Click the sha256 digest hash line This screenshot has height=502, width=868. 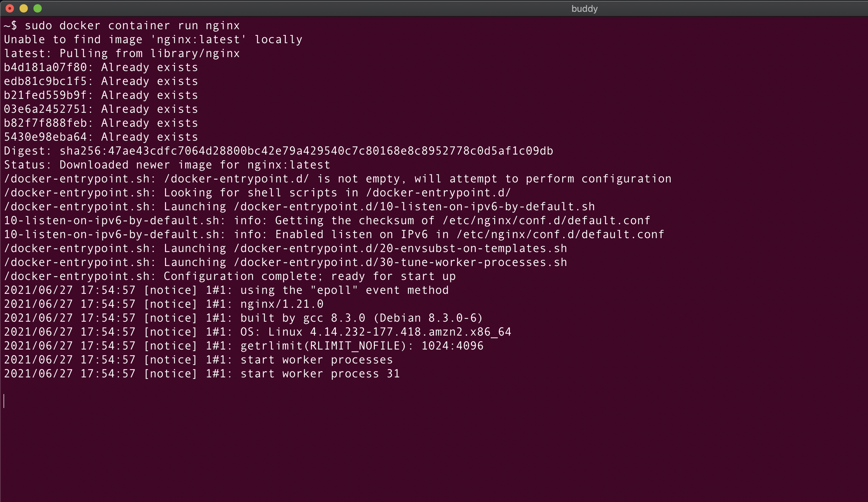coord(278,150)
